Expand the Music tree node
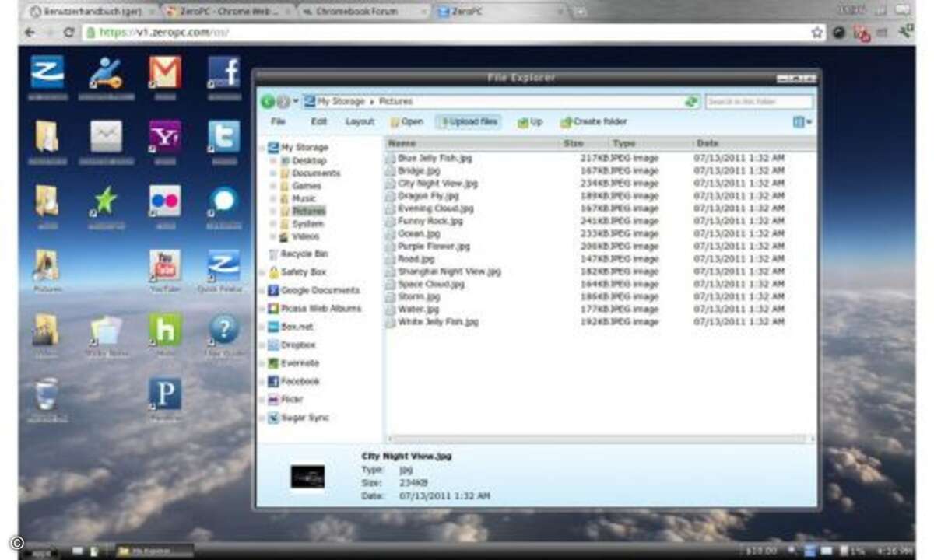The image size is (934, 560). pos(274,198)
